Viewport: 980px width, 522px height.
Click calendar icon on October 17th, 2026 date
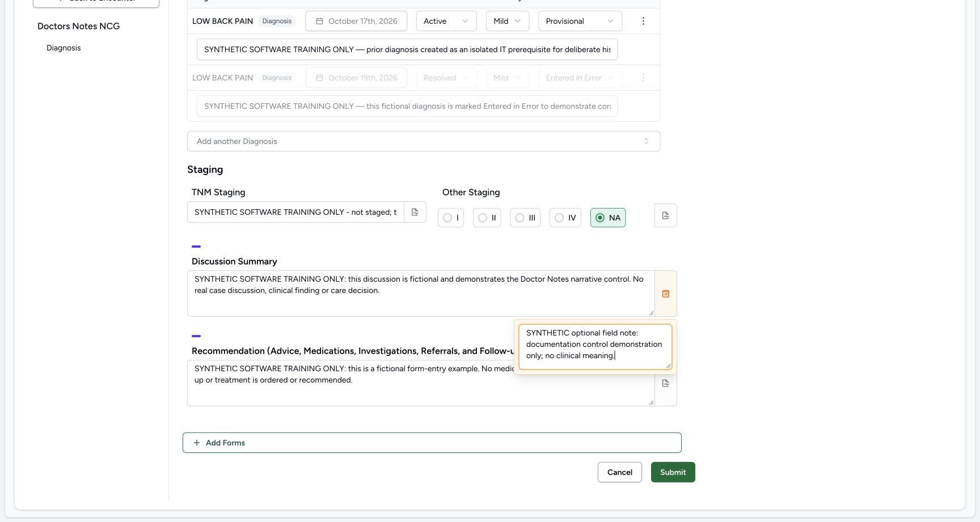click(x=319, y=21)
